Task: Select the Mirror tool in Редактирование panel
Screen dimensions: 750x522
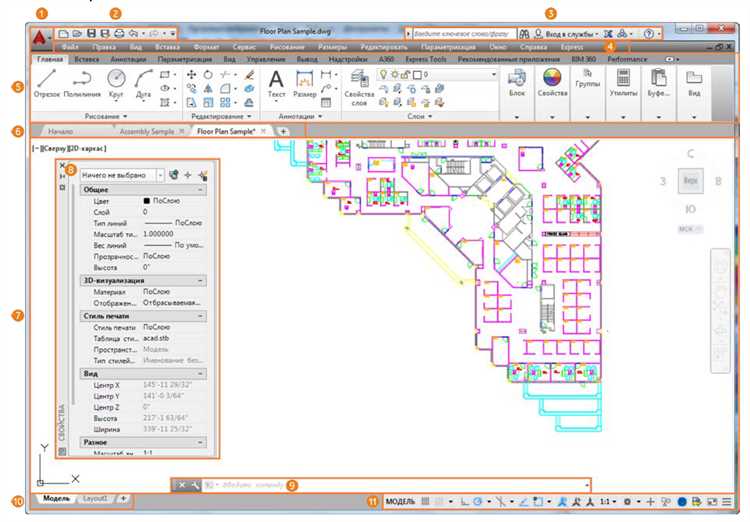Action: click(208, 89)
